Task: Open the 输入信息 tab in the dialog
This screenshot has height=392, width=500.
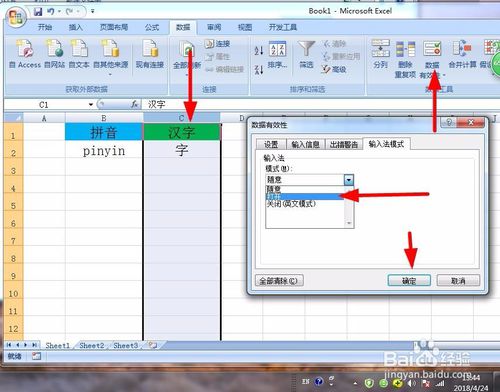Action: (x=305, y=144)
